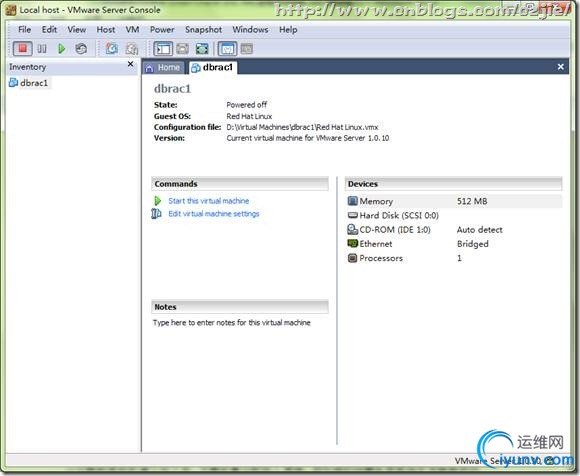Image resolution: width=580 pixels, height=476 pixels.
Task: Open the Help menu
Action: click(x=288, y=30)
